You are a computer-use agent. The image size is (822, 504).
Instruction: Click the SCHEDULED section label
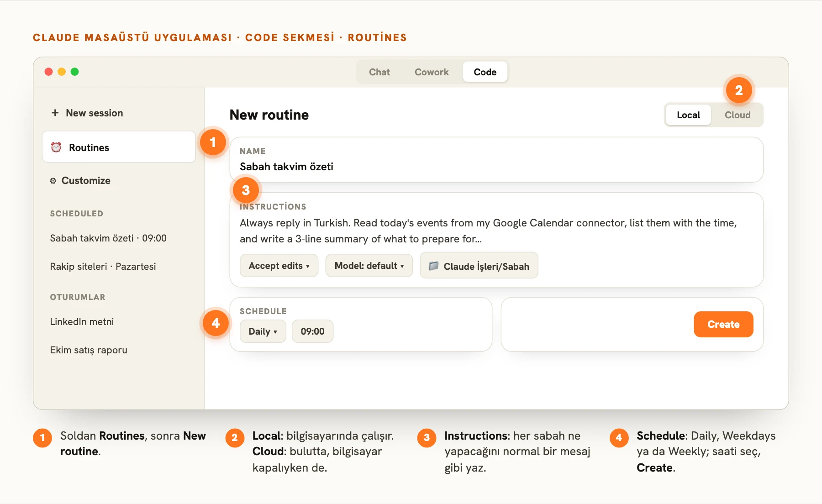click(x=77, y=214)
